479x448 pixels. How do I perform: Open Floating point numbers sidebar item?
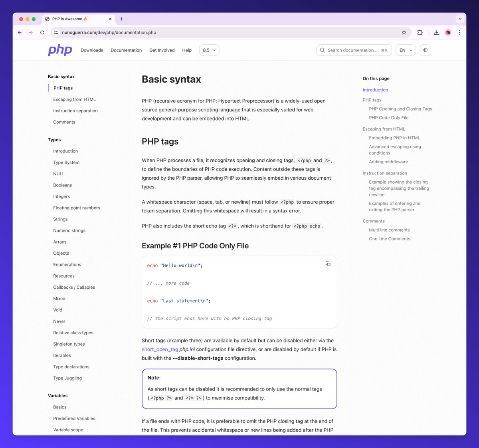(x=77, y=208)
